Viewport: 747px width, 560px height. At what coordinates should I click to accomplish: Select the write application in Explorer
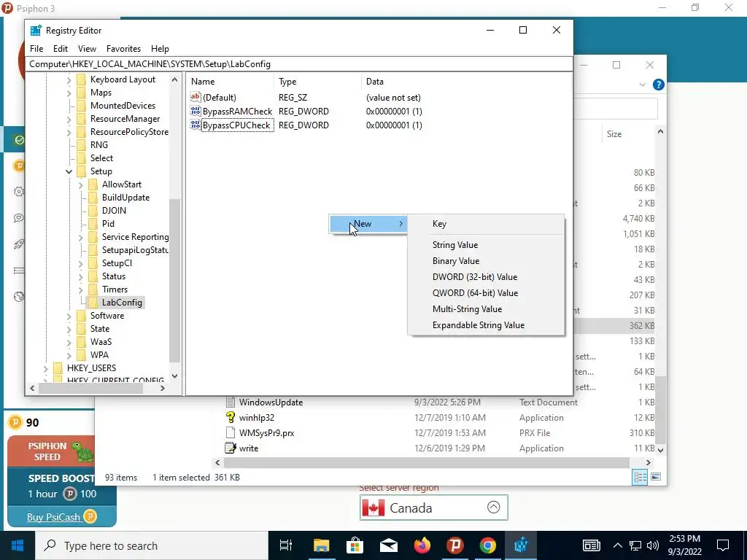[x=249, y=448]
